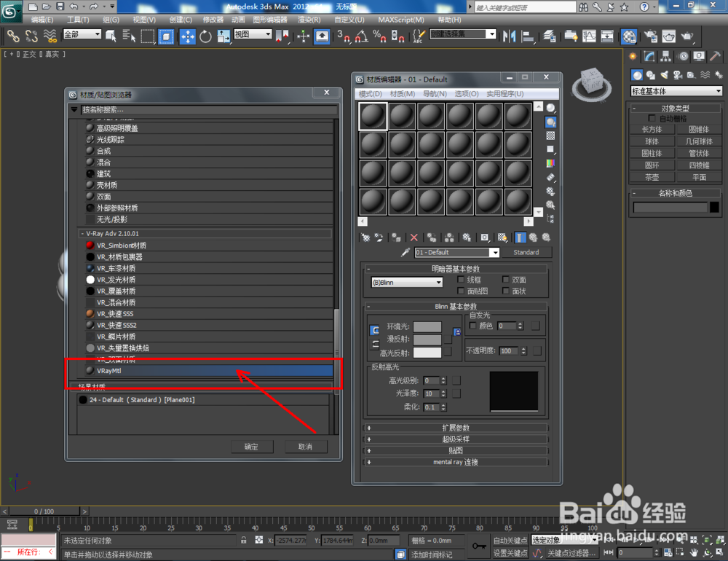Enable the 线框 (Wire) checkbox
728x561 pixels.
(x=461, y=279)
